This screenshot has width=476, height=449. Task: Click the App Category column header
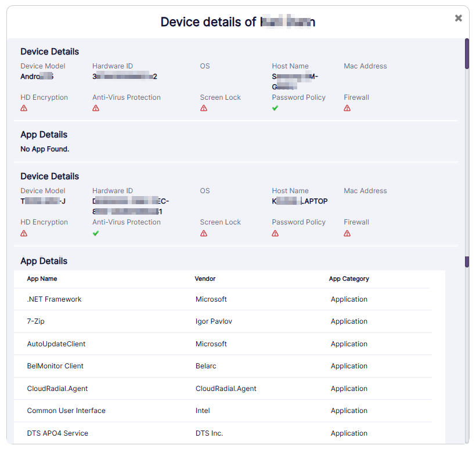tap(349, 278)
